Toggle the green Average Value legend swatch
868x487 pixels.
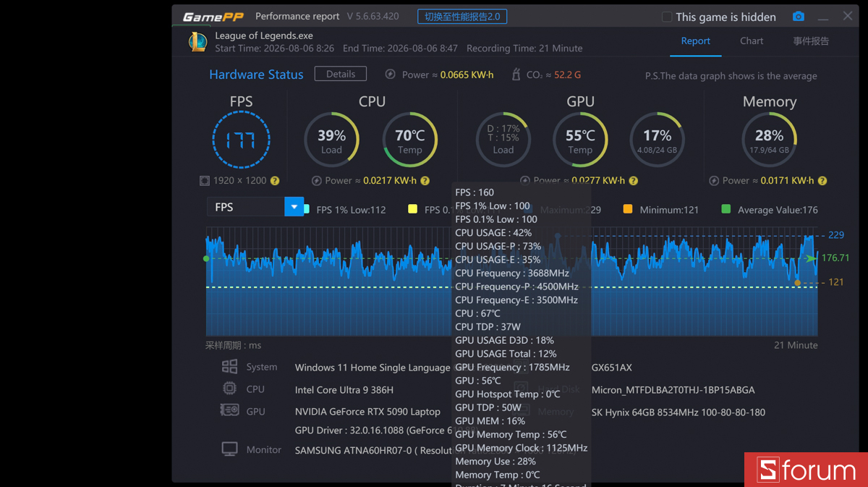coord(726,209)
